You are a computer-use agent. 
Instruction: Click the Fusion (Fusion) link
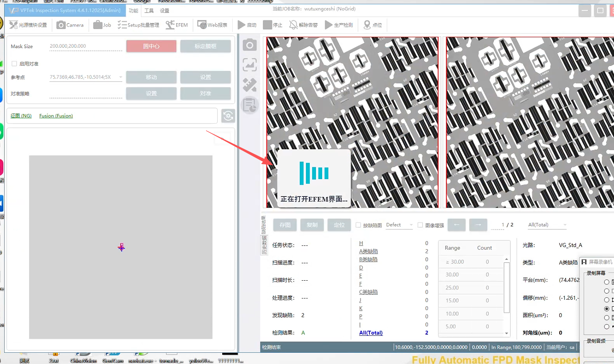pyautogui.click(x=56, y=116)
